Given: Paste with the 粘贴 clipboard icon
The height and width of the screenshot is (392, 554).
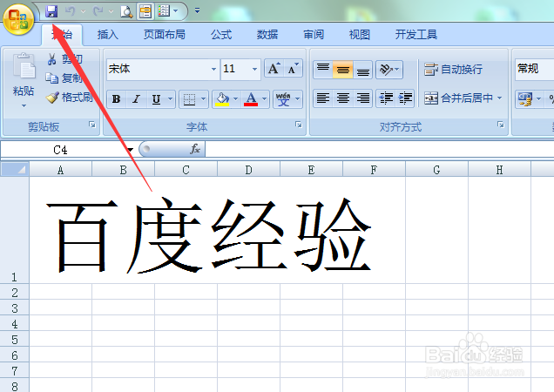Looking at the screenshot, I should [x=24, y=65].
